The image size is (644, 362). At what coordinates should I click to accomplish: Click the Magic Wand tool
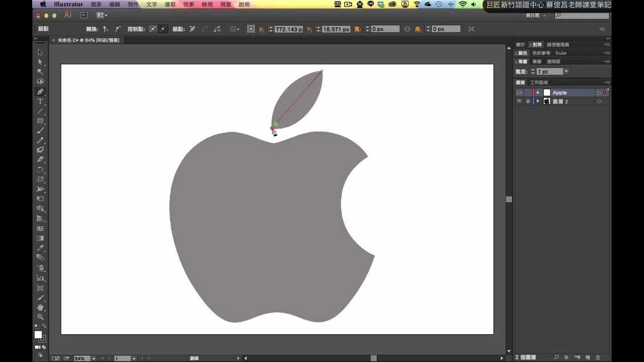pos(40,72)
